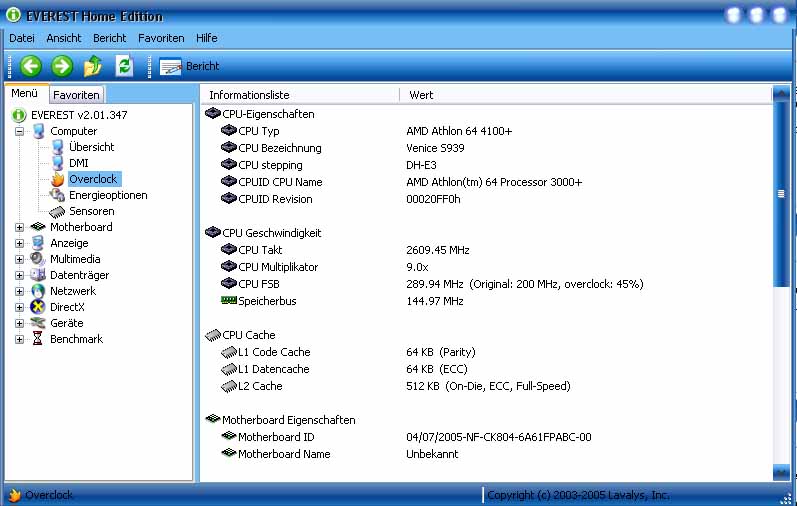
Task: Click the Overclock flame icon in tree
Action: [x=57, y=180]
